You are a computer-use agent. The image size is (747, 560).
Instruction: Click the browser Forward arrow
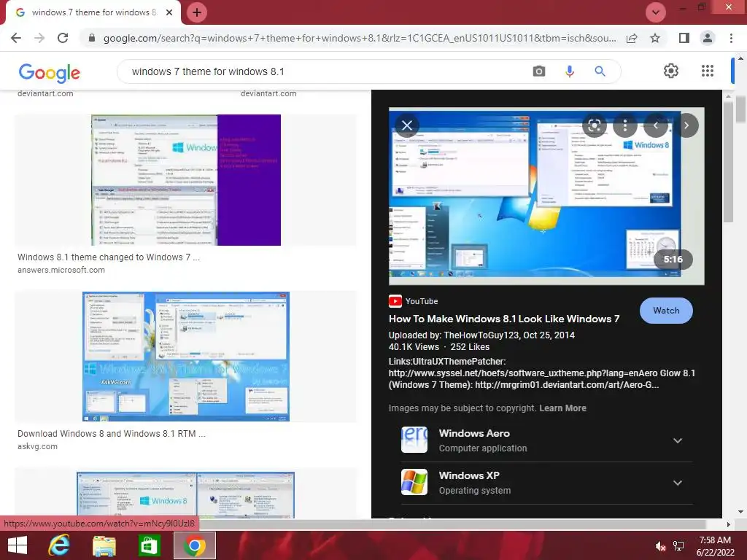39,38
